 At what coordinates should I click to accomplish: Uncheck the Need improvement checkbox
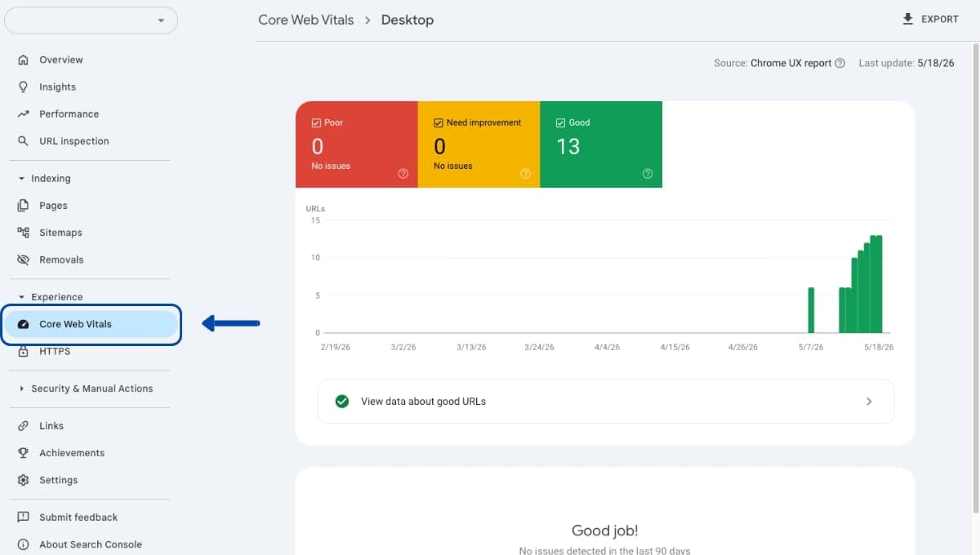(439, 122)
